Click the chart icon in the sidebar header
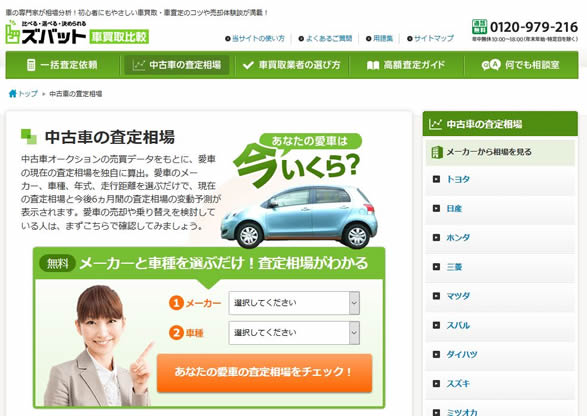The height and width of the screenshot is (416, 587). point(435,124)
